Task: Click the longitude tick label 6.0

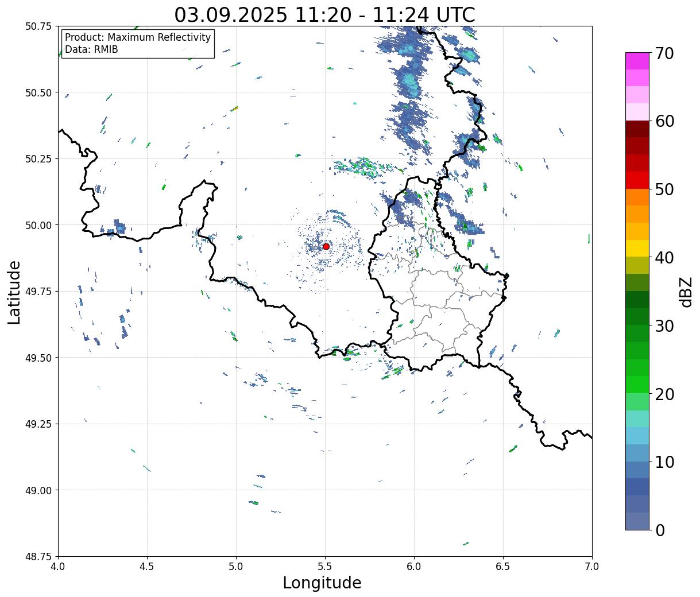Action: 414,567
